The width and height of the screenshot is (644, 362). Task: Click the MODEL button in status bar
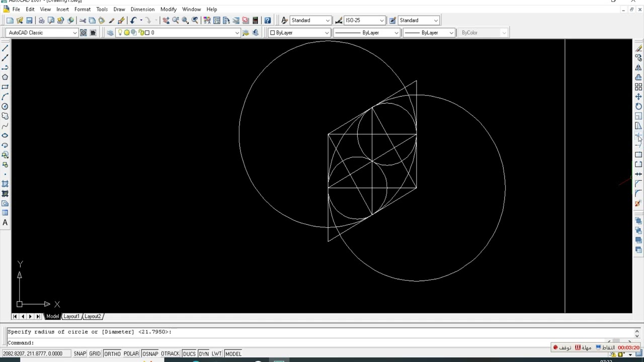(233, 354)
